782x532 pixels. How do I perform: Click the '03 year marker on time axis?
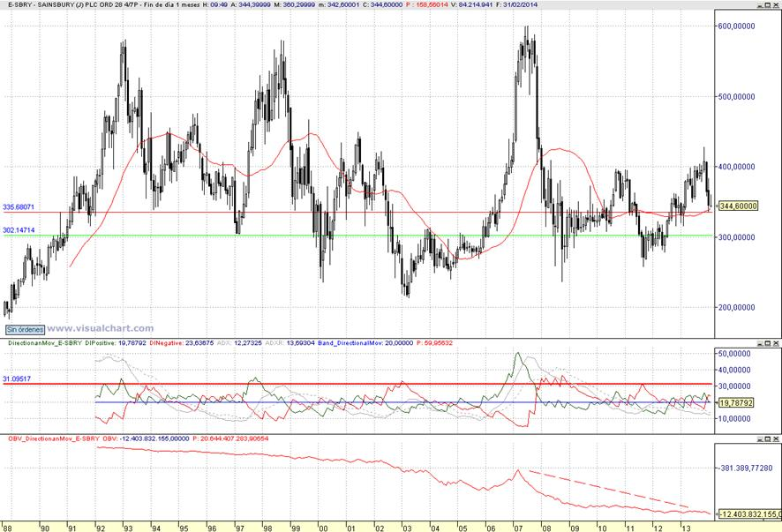click(x=407, y=528)
